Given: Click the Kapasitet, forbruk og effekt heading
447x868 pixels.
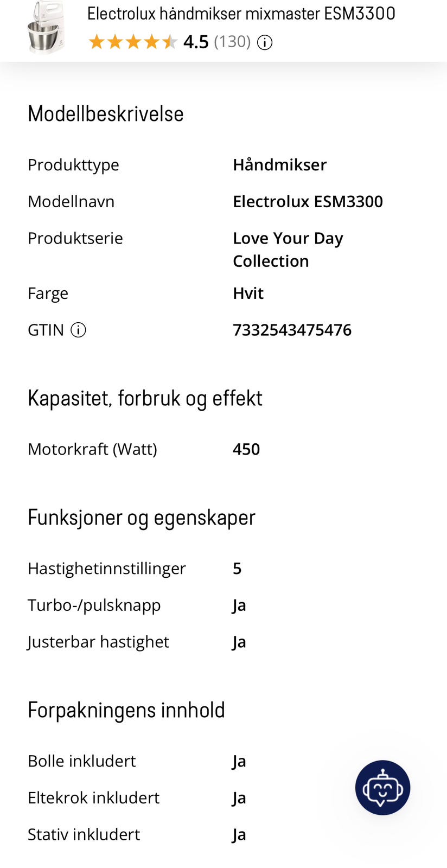Looking at the screenshot, I should point(145,398).
